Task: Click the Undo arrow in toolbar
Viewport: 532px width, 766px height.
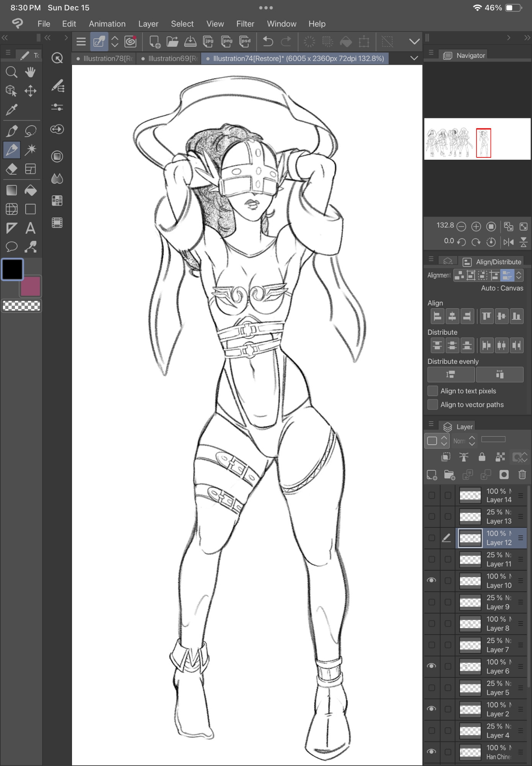Action: pyautogui.click(x=268, y=41)
